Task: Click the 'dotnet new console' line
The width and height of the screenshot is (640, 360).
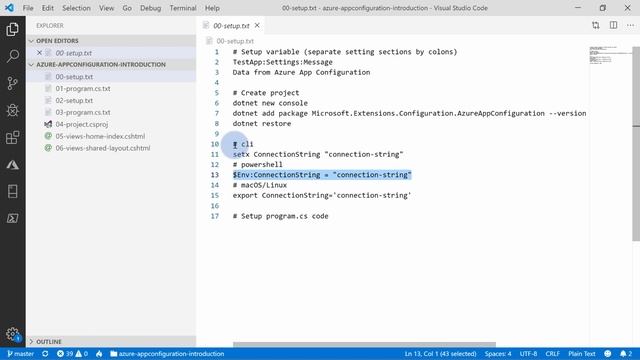Action: 270,103
